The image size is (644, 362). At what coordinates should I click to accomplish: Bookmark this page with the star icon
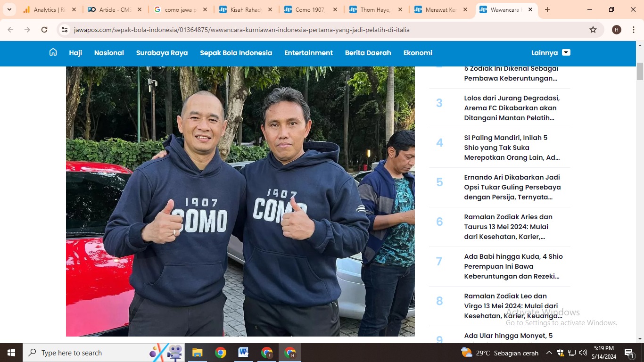[593, 30]
